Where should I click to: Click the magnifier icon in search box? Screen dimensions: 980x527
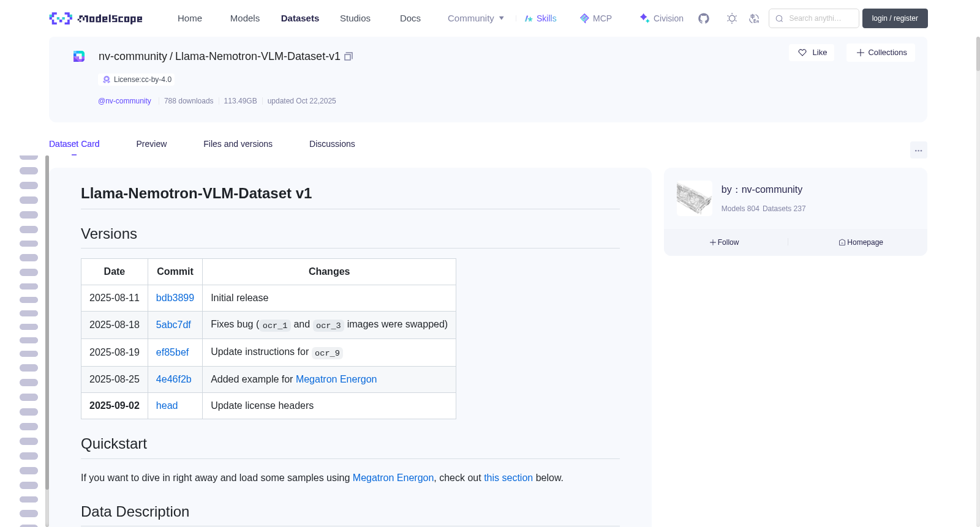(x=780, y=18)
